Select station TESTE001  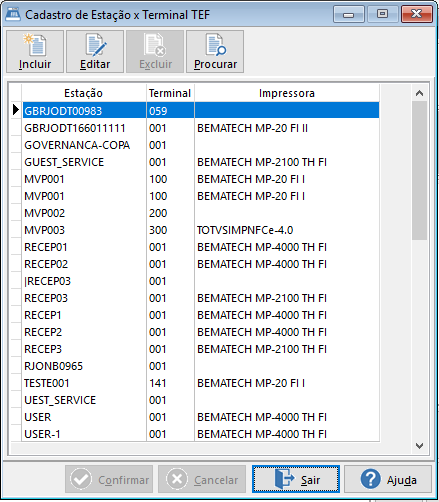(84, 383)
